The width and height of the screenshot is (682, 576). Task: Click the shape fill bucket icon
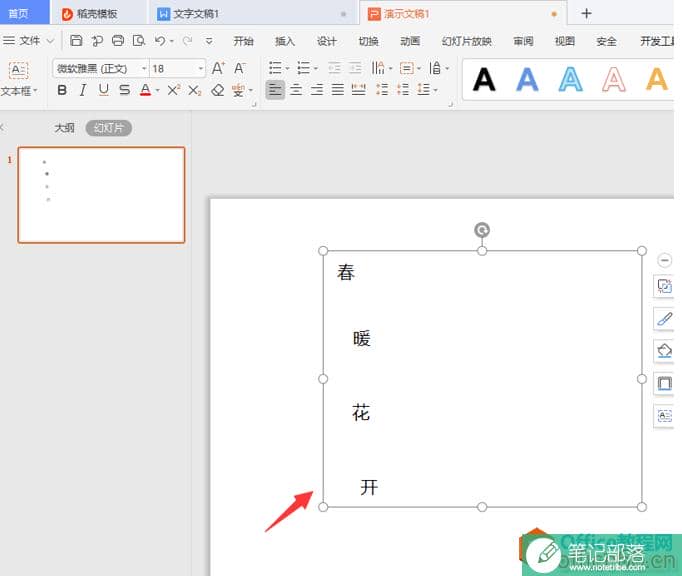[664, 351]
